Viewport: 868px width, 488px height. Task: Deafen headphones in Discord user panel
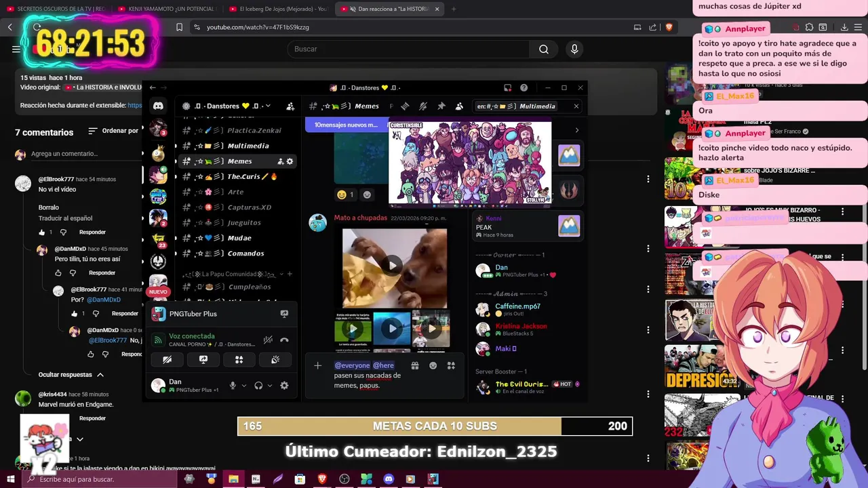258,386
